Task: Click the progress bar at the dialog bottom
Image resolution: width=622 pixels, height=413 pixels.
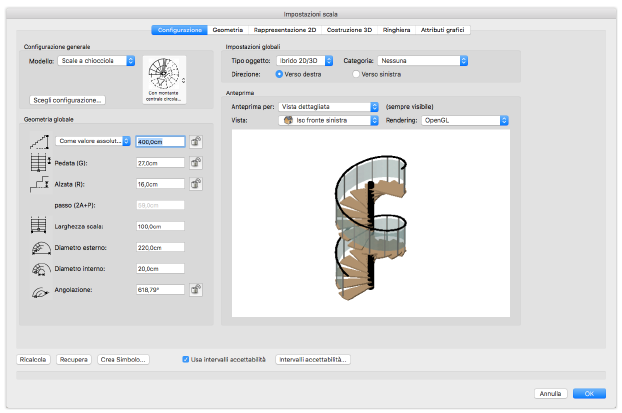Action: pyautogui.click(x=311, y=375)
